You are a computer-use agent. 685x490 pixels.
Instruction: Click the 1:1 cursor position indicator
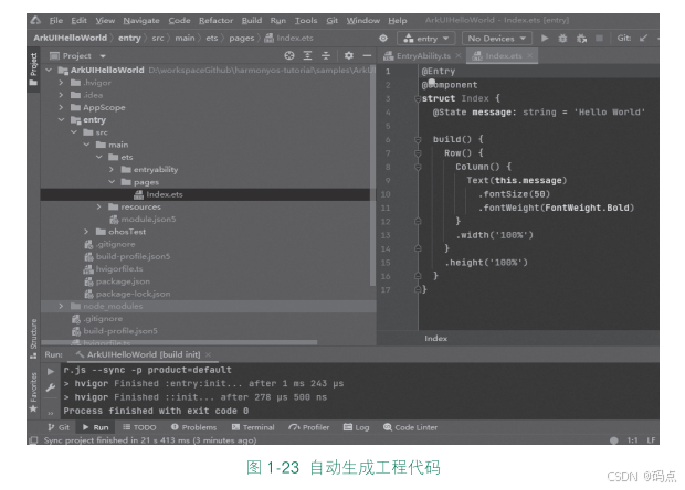(632, 440)
